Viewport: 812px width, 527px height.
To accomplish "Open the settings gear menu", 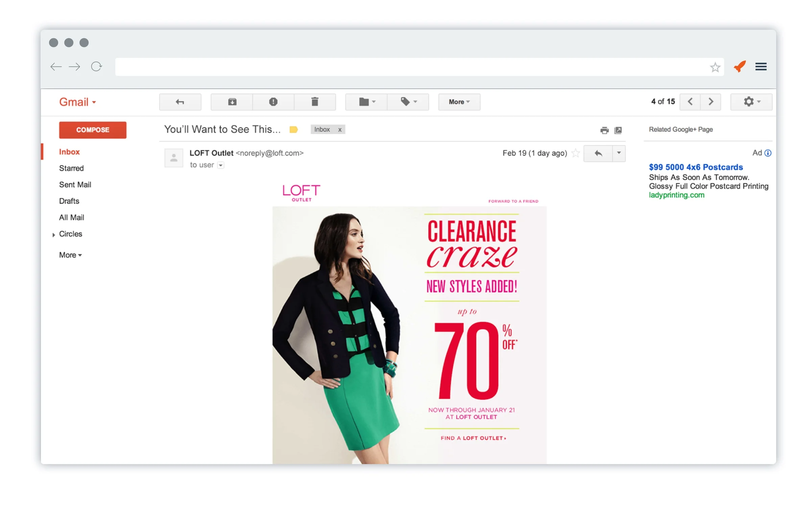I will click(751, 102).
